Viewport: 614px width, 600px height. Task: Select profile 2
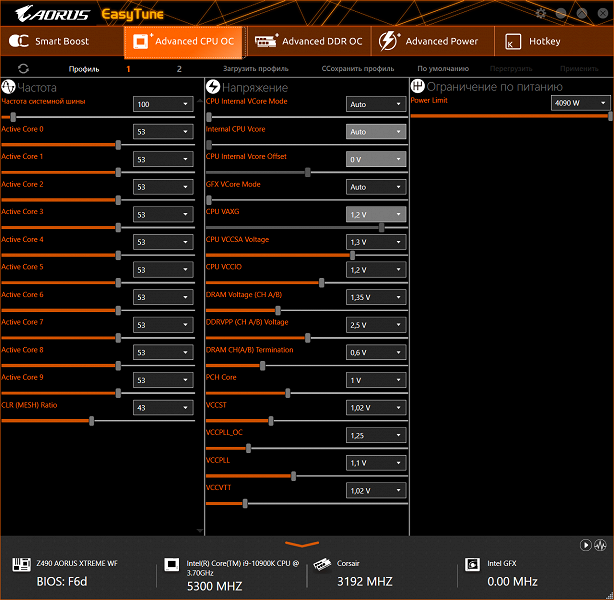click(x=179, y=69)
